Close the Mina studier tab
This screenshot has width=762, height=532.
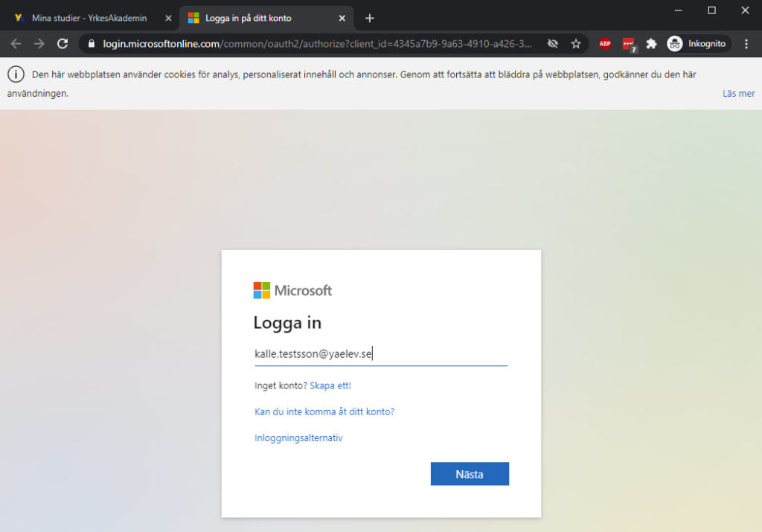tap(168, 18)
